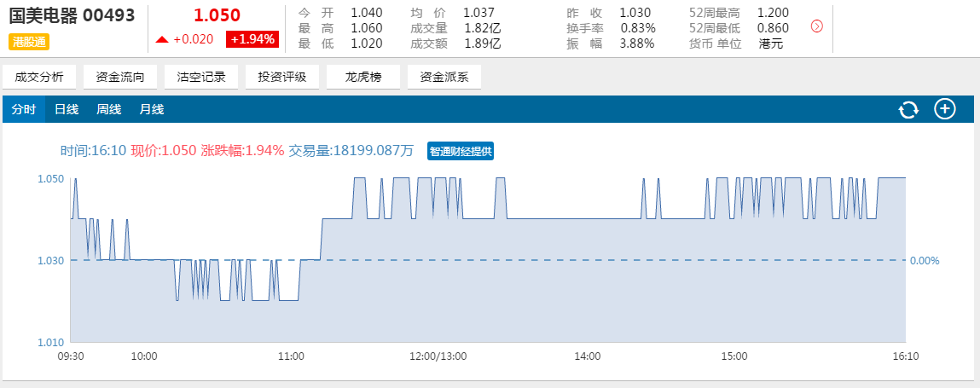
Task: Switch to the 月线 chart tab
Action: (151, 109)
